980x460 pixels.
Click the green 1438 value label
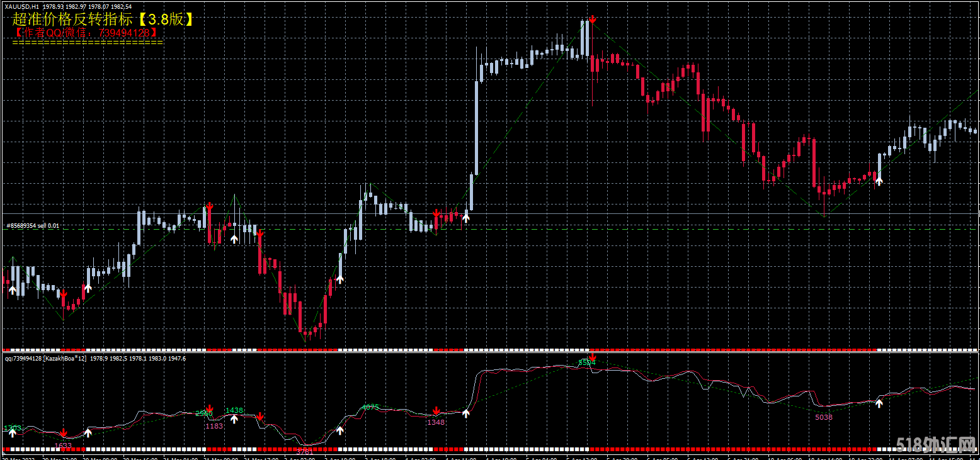[234, 410]
